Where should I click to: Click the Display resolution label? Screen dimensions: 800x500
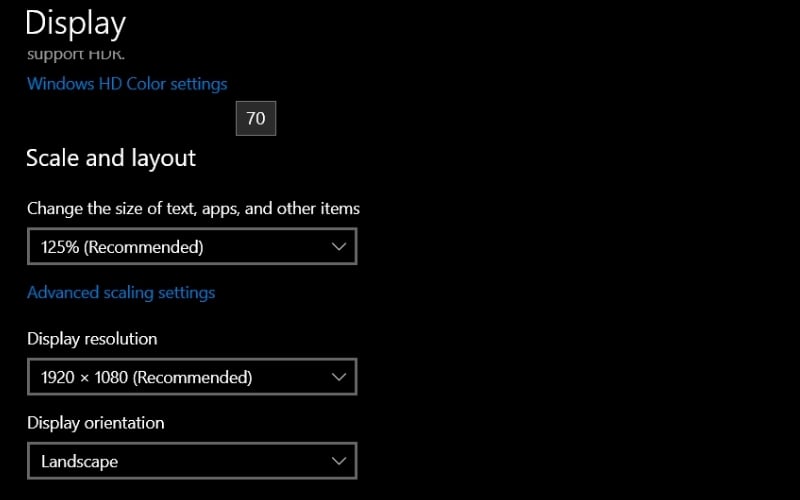[x=92, y=339]
